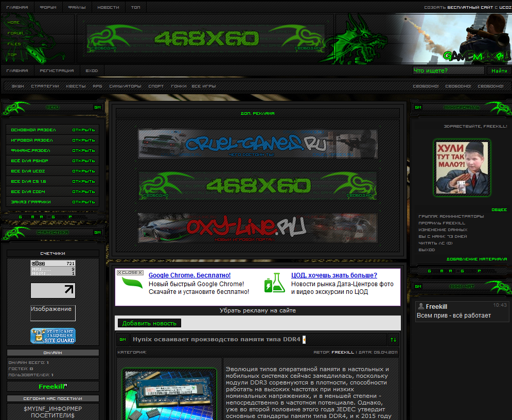
Task: Click the GM badge left of Hynix headline
Action: coord(123,340)
